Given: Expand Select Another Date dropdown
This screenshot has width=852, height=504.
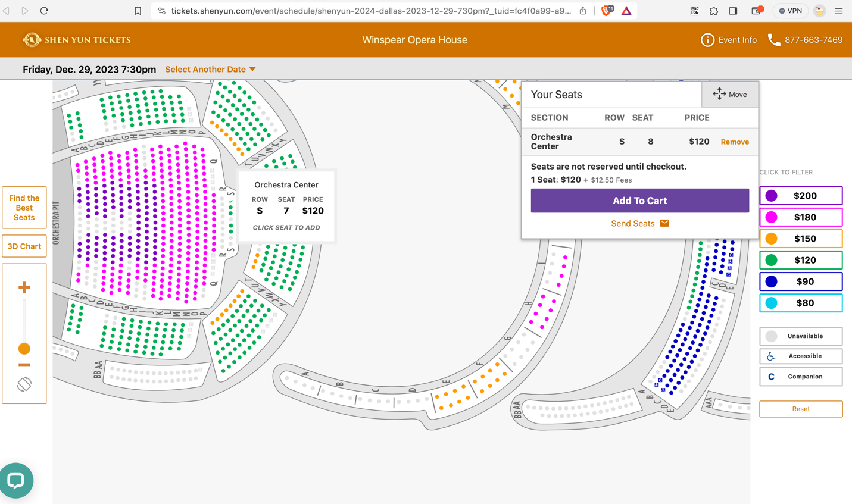Looking at the screenshot, I should click(210, 69).
